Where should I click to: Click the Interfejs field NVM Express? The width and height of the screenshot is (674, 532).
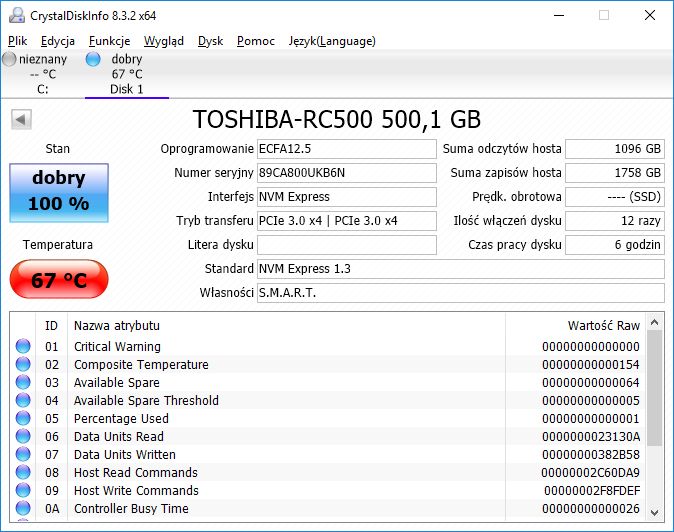click(x=346, y=197)
